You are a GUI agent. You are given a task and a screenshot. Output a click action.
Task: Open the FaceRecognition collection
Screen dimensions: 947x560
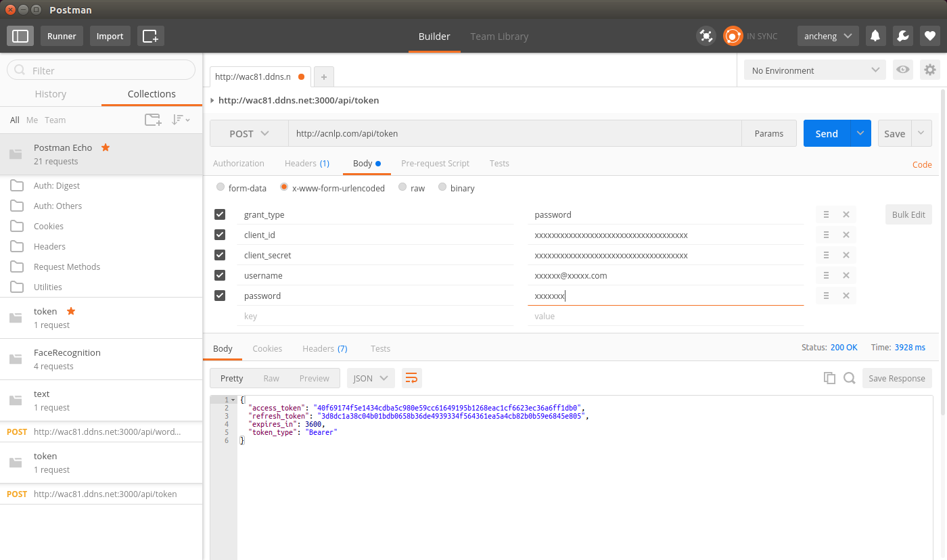click(101, 359)
